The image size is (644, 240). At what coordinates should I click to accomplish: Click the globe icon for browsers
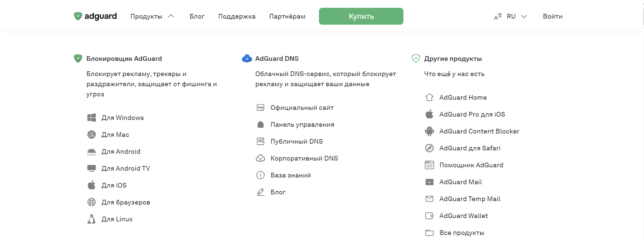(x=92, y=202)
